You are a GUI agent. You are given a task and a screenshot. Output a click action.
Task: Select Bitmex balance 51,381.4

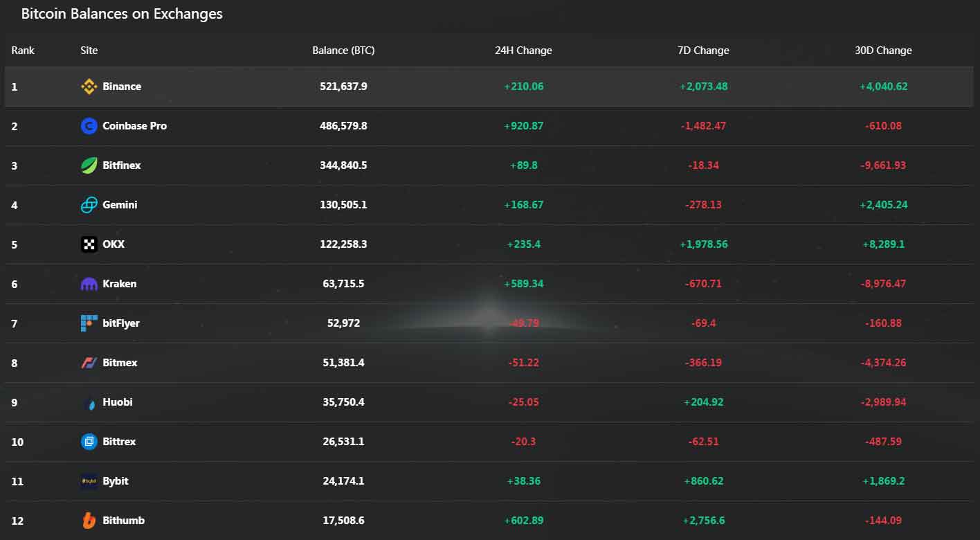pyautogui.click(x=343, y=363)
